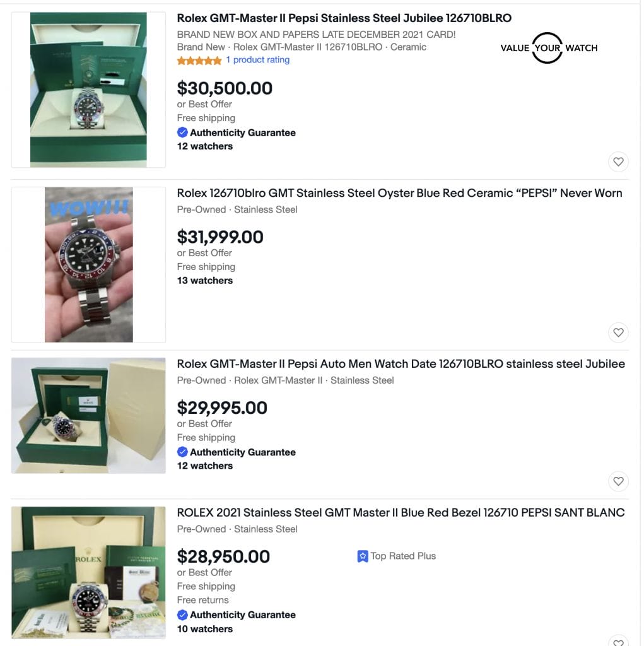View the third listing's box and watch photo
644x646 pixels.
[x=88, y=416]
